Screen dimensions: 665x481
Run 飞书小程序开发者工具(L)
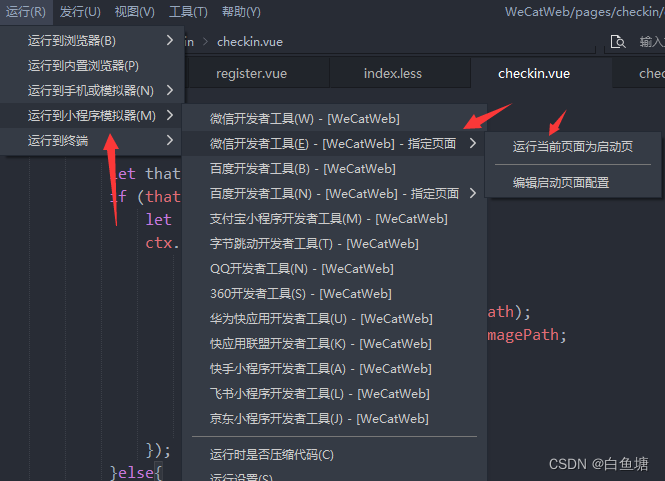[334, 394]
